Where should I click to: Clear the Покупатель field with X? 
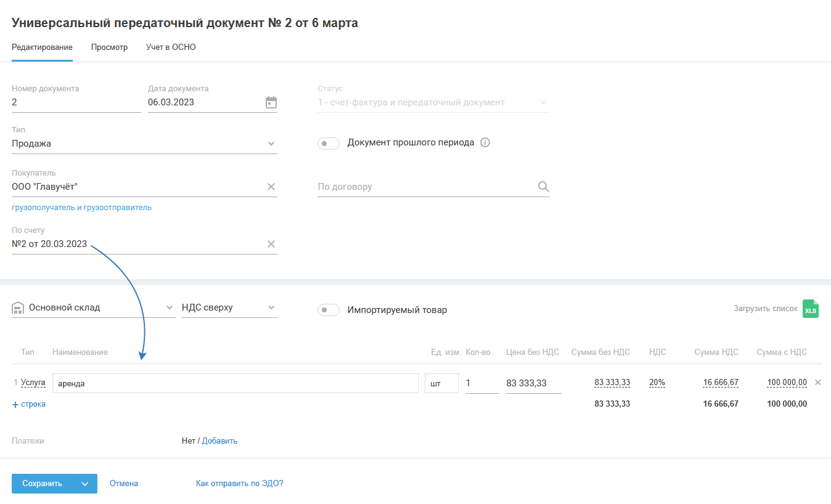pyautogui.click(x=271, y=187)
